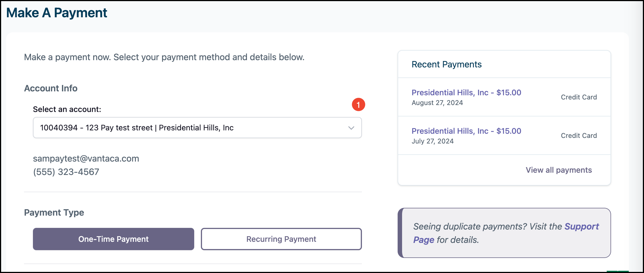
Task: Click Credit Card label on July payment
Action: 579,136
